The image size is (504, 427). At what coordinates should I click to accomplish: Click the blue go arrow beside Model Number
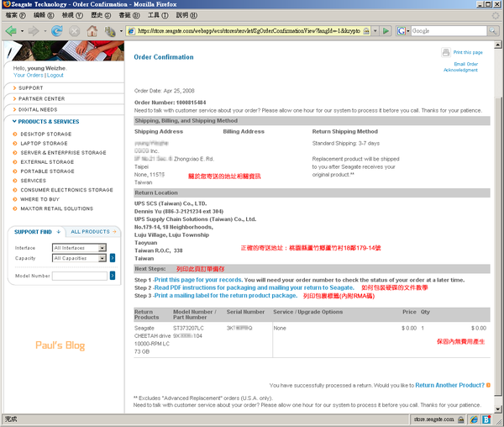(113, 276)
